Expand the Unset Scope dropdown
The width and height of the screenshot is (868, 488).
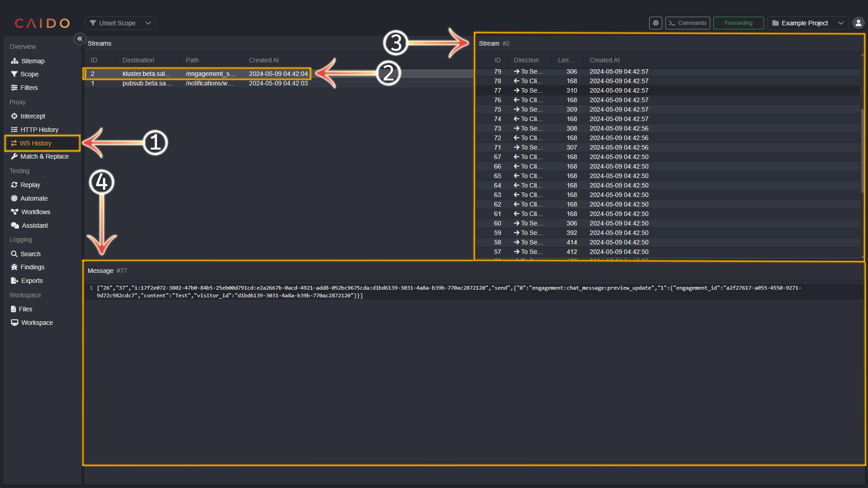148,23
